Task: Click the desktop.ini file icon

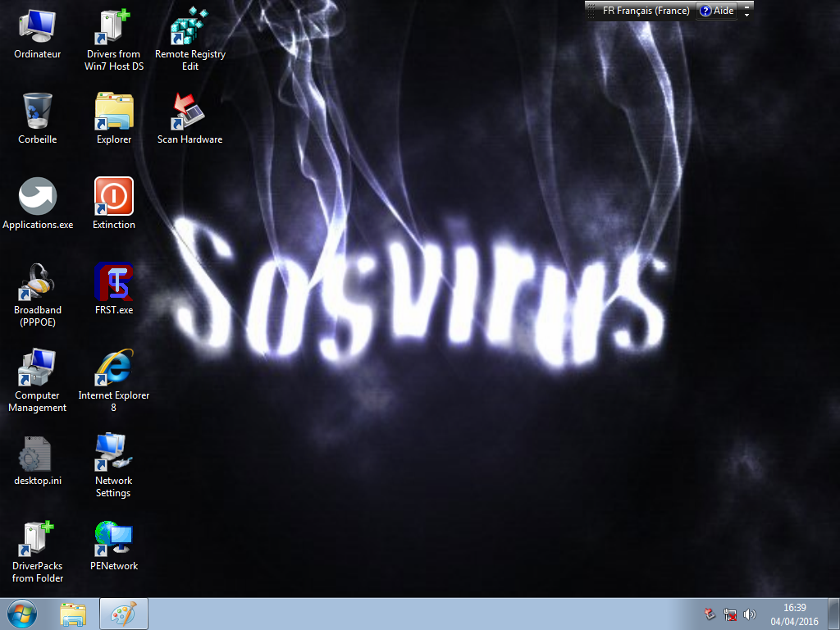Action: point(38,460)
